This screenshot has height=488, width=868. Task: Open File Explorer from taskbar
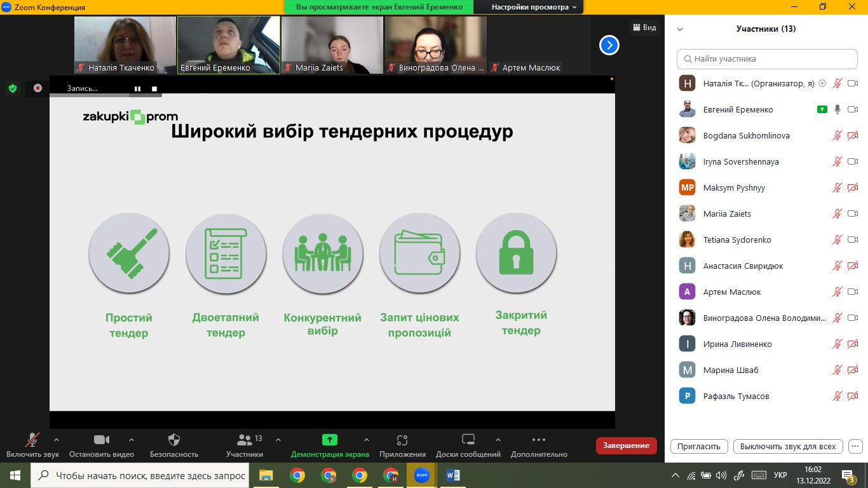(x=266, y=475)
